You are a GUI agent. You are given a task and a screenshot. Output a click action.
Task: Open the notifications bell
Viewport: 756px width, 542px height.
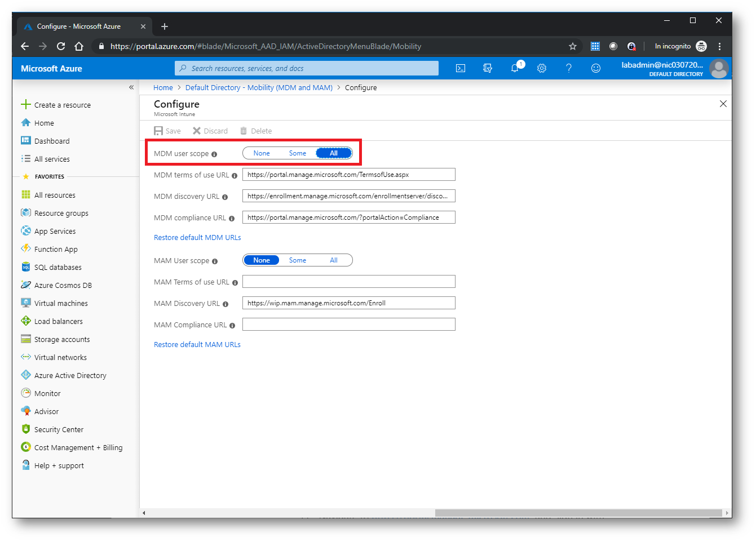515,68
